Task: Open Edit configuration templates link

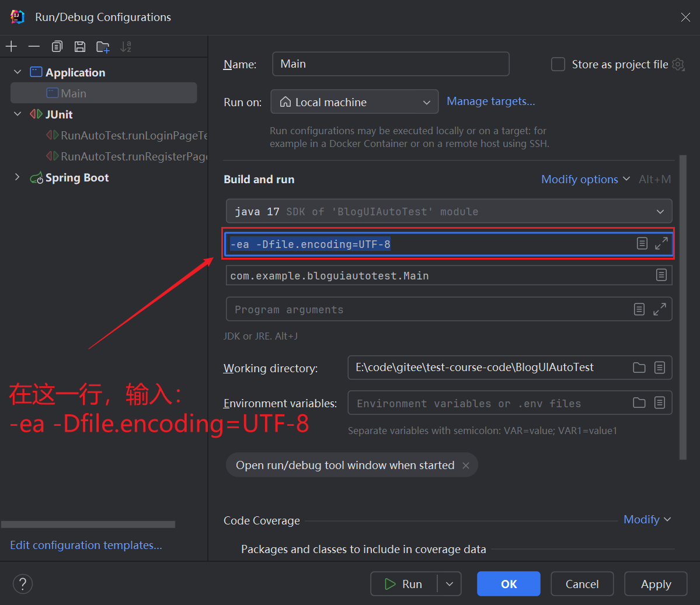Action: pos(86,545)
